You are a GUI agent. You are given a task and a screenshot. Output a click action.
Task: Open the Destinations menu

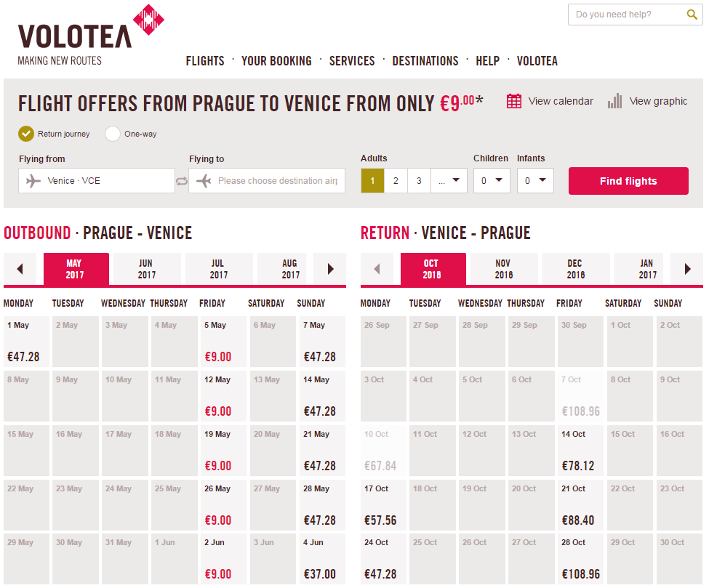(425, 61)
